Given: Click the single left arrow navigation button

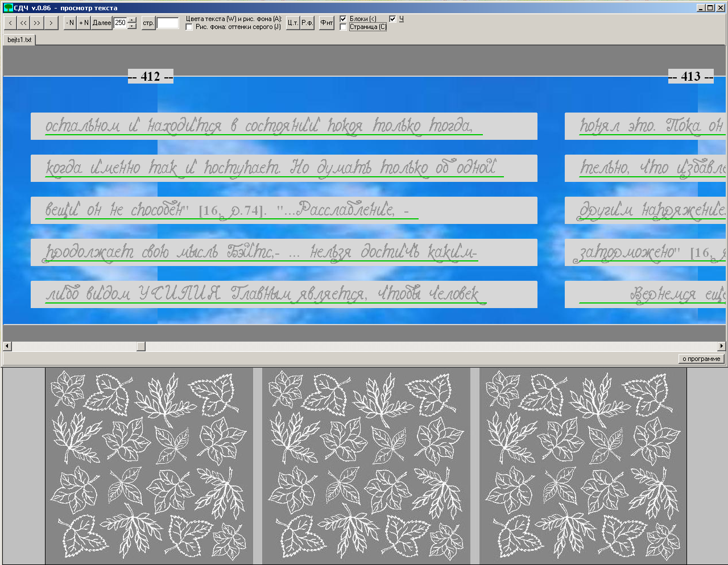Looking at the screenshot, I should [10, 23].
